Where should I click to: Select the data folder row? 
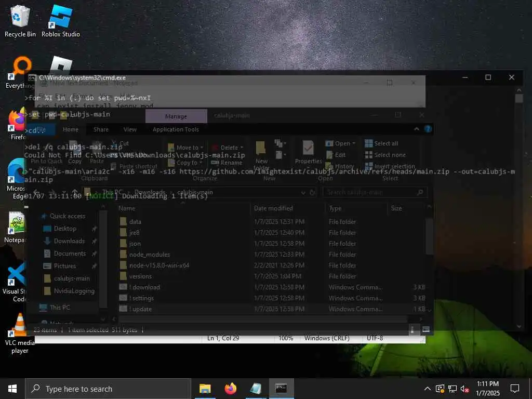(271, 221)
